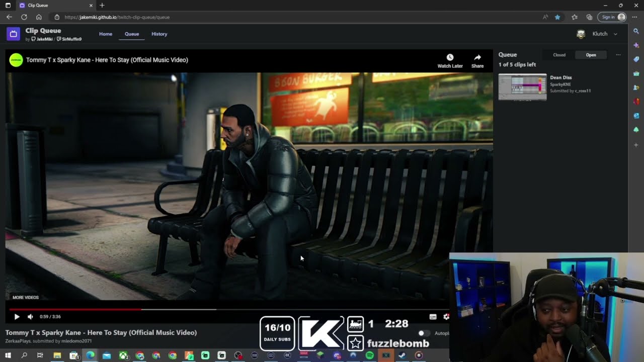Screen dimensions: 644x362
Task: Open Edge sidebar search
Action: click(x=636, y=31)
